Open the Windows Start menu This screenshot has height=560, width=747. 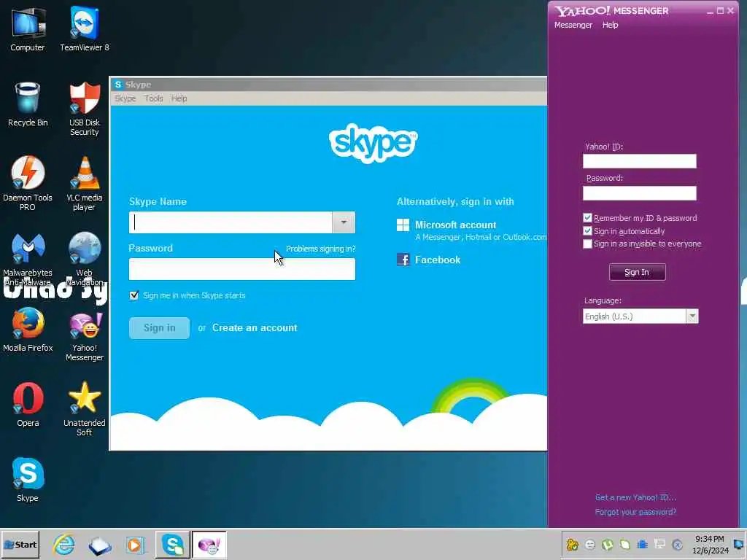click(20, 545)
